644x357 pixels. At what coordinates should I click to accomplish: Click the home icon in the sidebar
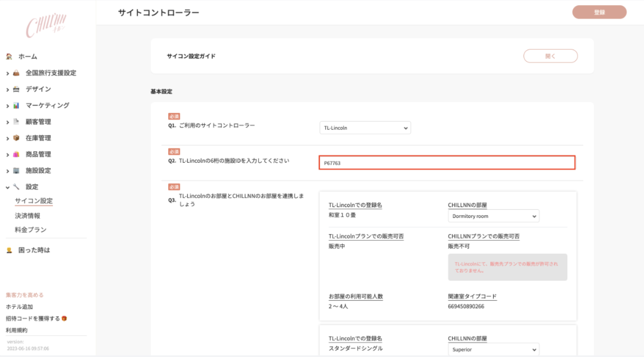(x=9, y=57)
